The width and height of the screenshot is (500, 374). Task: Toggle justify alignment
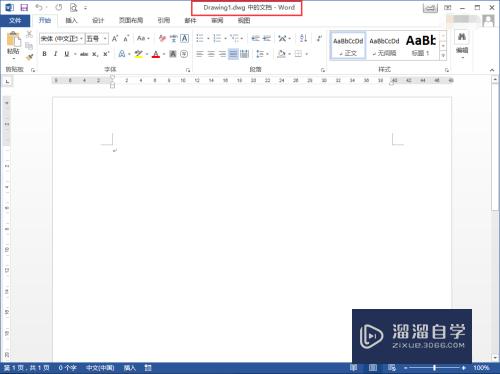pos(233,54)
